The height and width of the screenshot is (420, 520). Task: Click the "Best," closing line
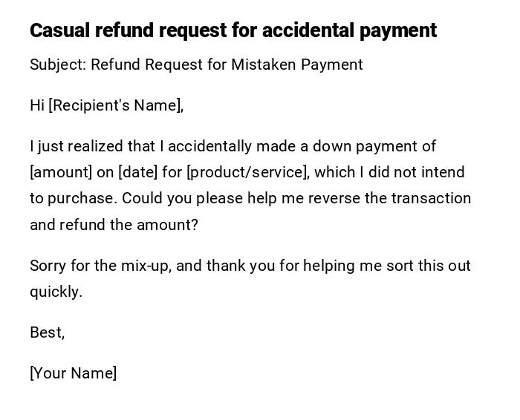(x=47, y=332)
